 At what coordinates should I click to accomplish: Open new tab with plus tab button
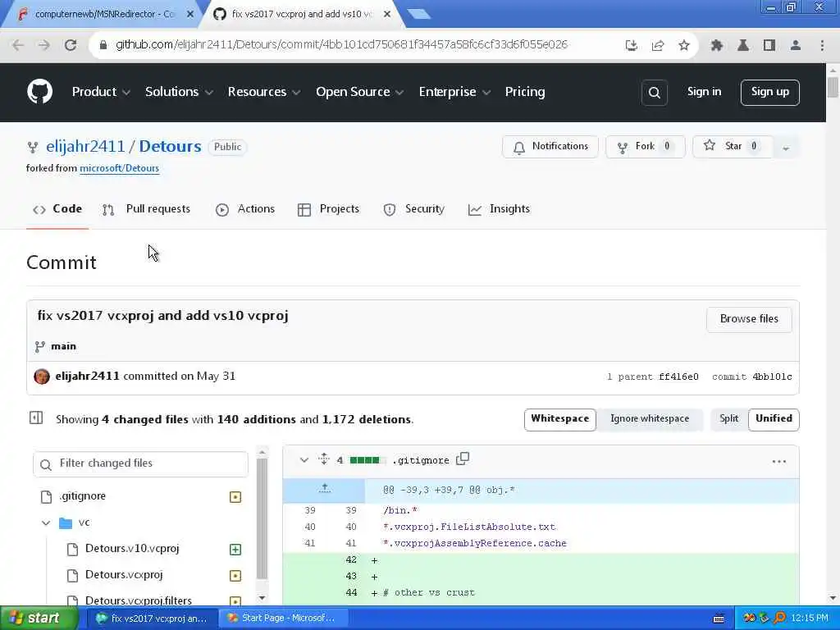tap(419, 14)
